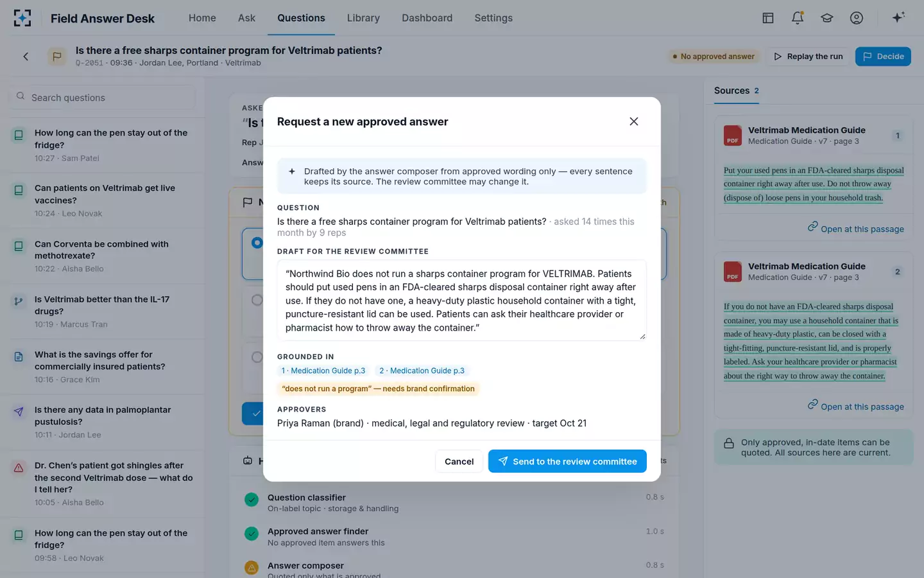Click the document icon on savings offer question

[x=19, y=356]
